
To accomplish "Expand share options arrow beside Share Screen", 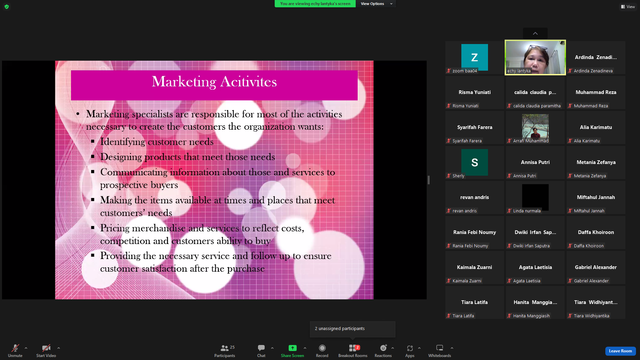I will click(304, 348).
